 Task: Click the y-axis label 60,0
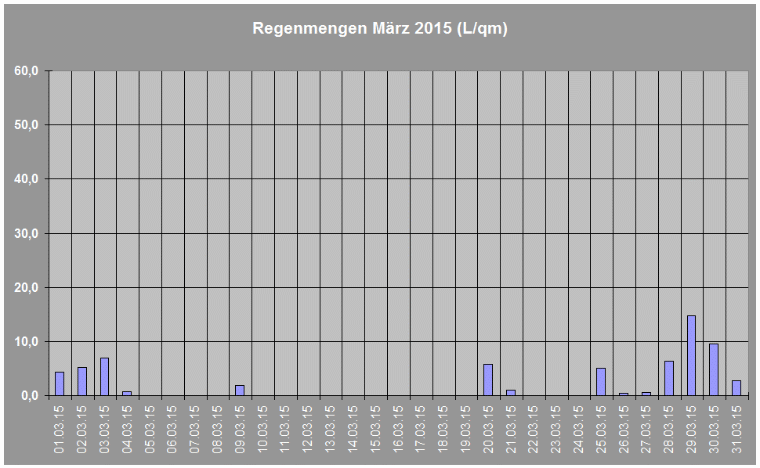[x=26, y=71]
